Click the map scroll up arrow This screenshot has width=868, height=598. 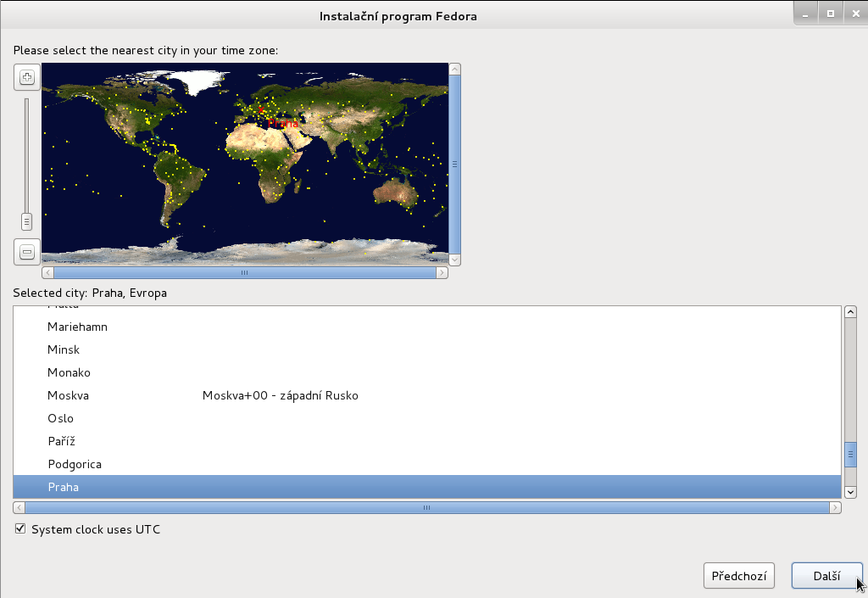(455, 69)
